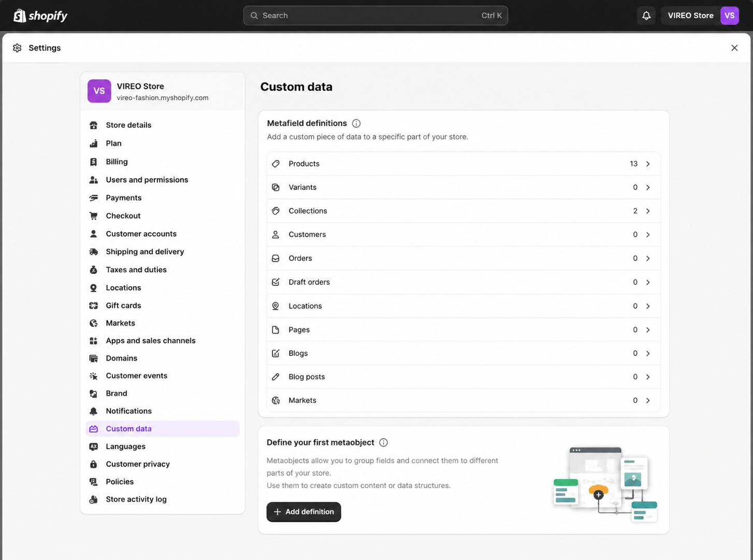The image size is (753, 560).
Task: Click the Languages translate icon
Action: click(x=93, y=447)
